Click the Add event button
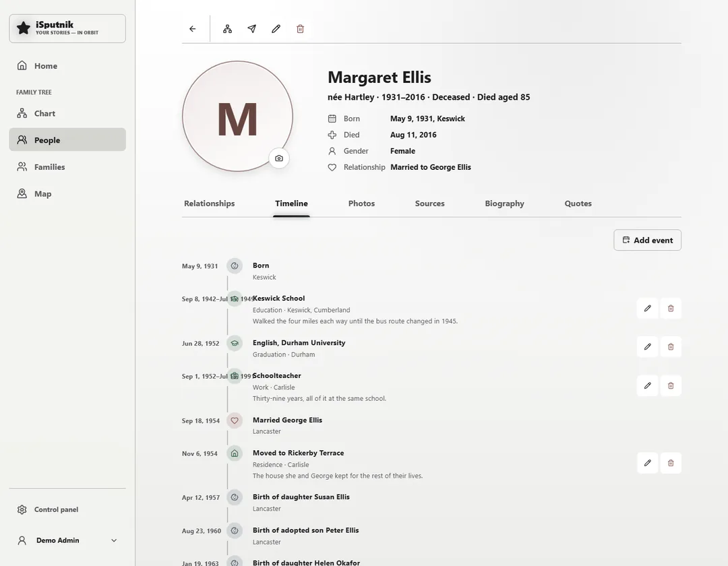728x566 pixels. pyautogui.click(x=647, y=241)
